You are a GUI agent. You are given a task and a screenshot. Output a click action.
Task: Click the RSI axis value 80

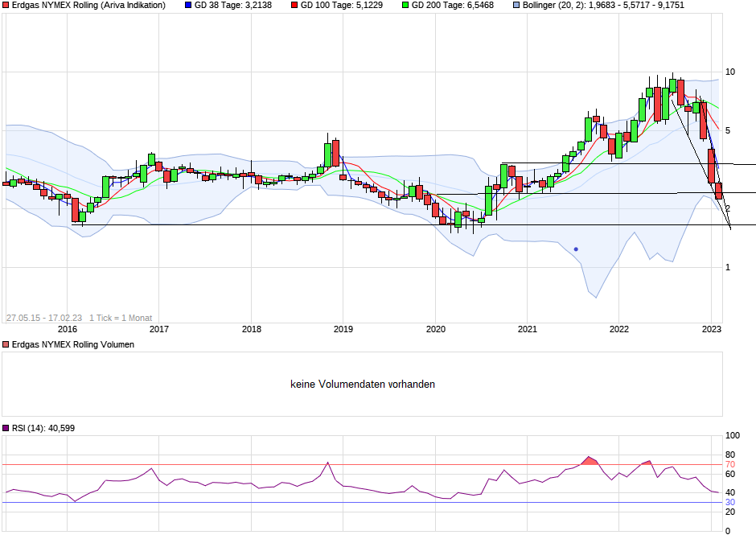[730, 455]
